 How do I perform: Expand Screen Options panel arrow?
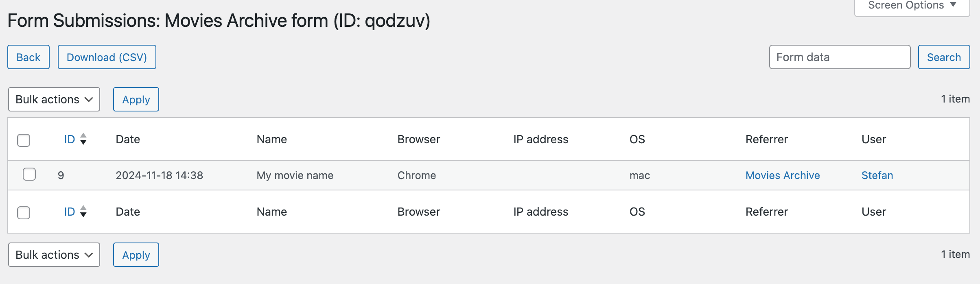[953, 5]
